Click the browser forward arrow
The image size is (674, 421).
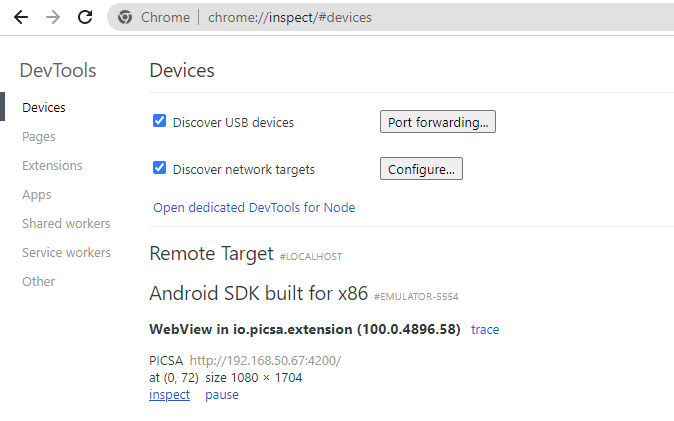[x=53, y=17]
